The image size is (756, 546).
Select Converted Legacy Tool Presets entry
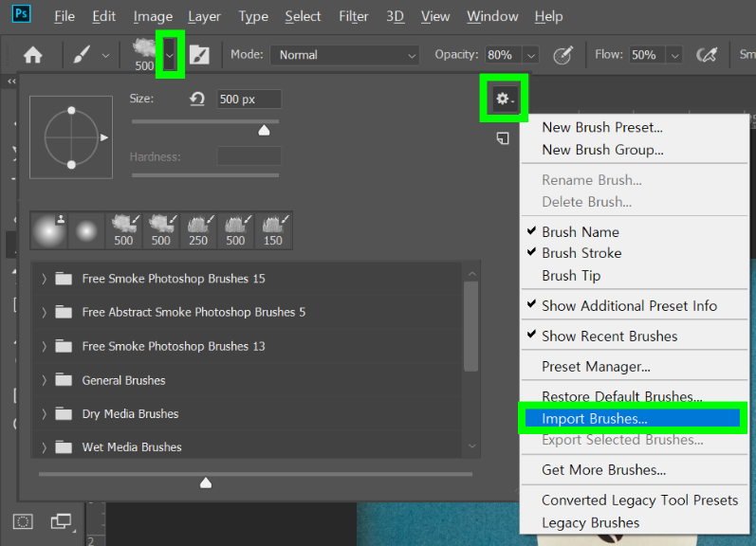[640, 500]
